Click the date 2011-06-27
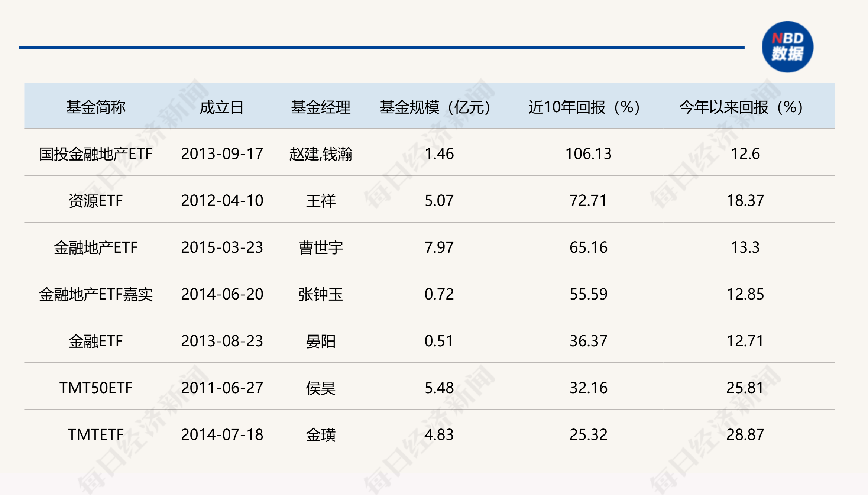 tap(222, 388)
